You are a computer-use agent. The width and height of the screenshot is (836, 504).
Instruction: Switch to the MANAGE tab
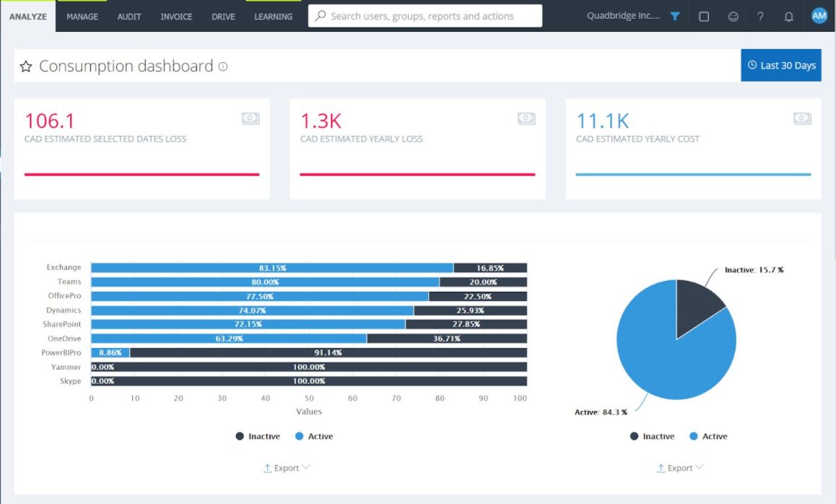[82, 16]
